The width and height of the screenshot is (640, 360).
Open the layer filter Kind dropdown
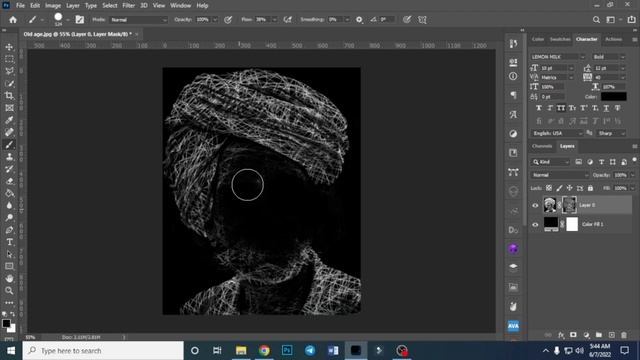(x=550, y=162)
